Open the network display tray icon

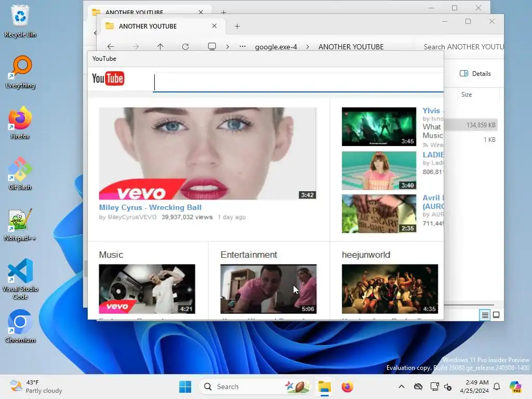(x=434, y=387)
